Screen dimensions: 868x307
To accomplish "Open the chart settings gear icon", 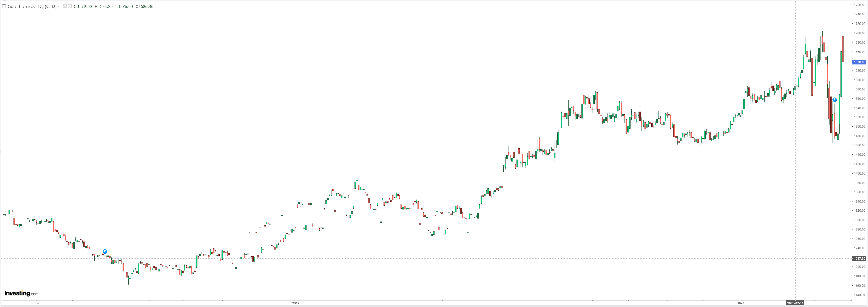I will (70, 6).
